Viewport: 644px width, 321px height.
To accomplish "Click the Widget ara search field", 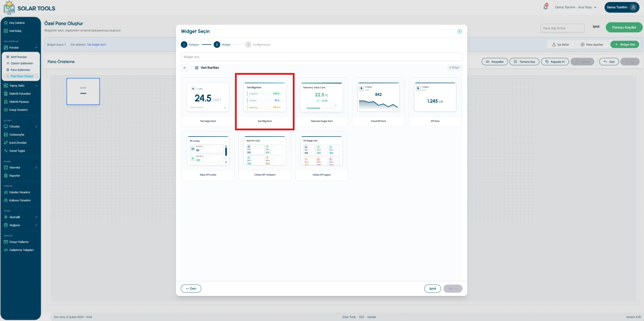I will tap(321, 57).
